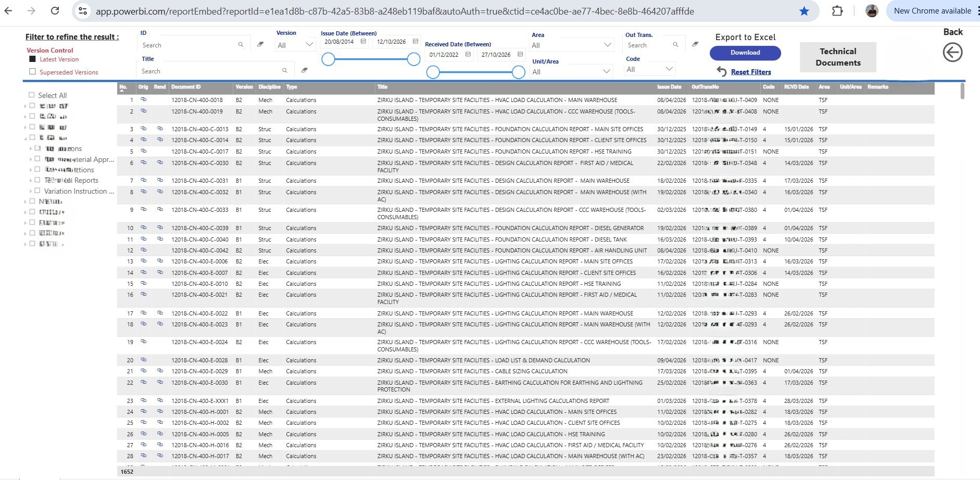This screenshot has width=980, height=480.
Task: Uncheck the Latest Version checkbox
Action: tap(32, 59)
